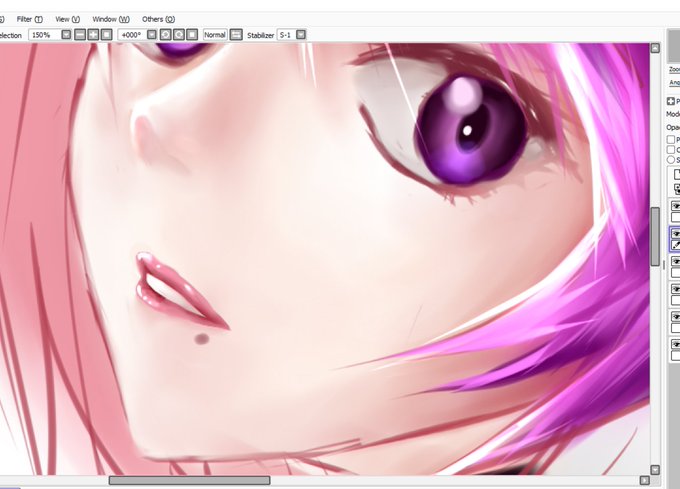Image resolution: width=680 pixels, height=489 pixels.
Task: Click the 150% zoom value field
Action: pos(44,35)
